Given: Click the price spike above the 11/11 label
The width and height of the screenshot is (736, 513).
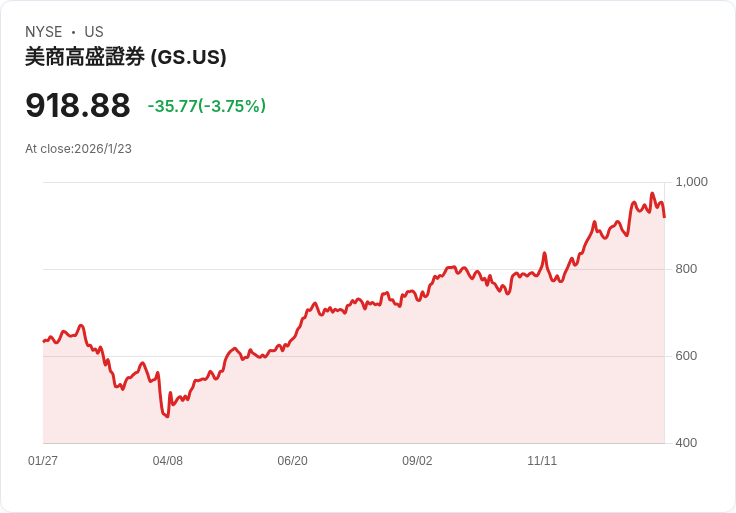Looking at the screenshot, I should (544, 253).
